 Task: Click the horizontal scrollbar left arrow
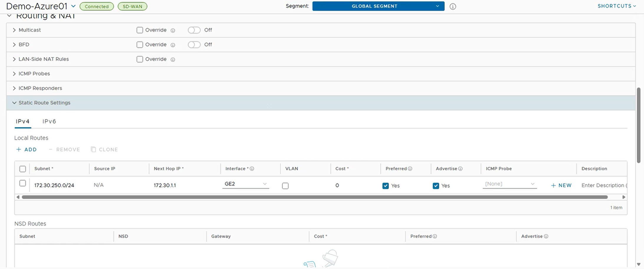pyautogui.click(x=18, y=197)
